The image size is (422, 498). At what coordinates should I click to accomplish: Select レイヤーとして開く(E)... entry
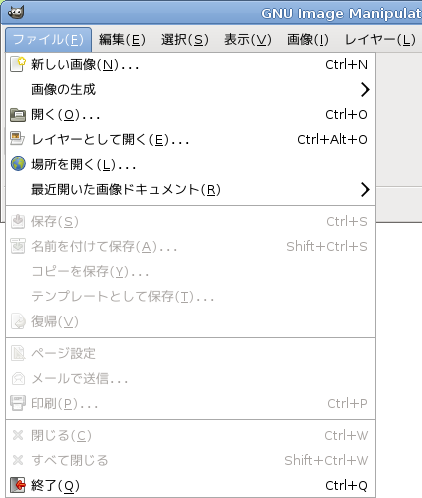click(191, 140)
